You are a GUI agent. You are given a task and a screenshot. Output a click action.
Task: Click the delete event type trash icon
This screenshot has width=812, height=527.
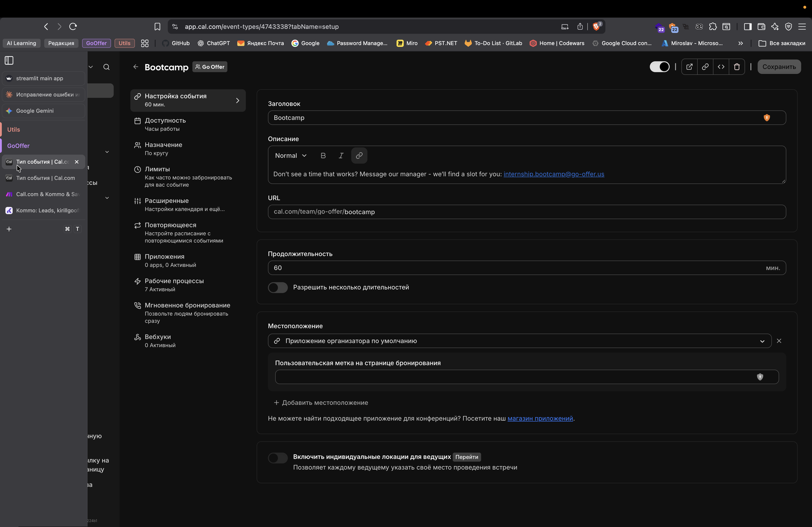tap(737, 67)
